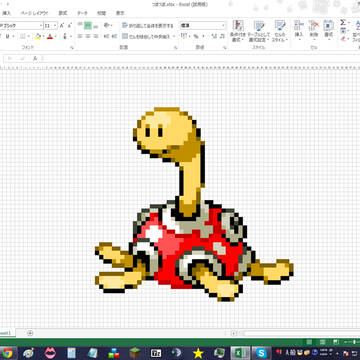
Task: Toggle wrap text button
Action: click(148, 25)
